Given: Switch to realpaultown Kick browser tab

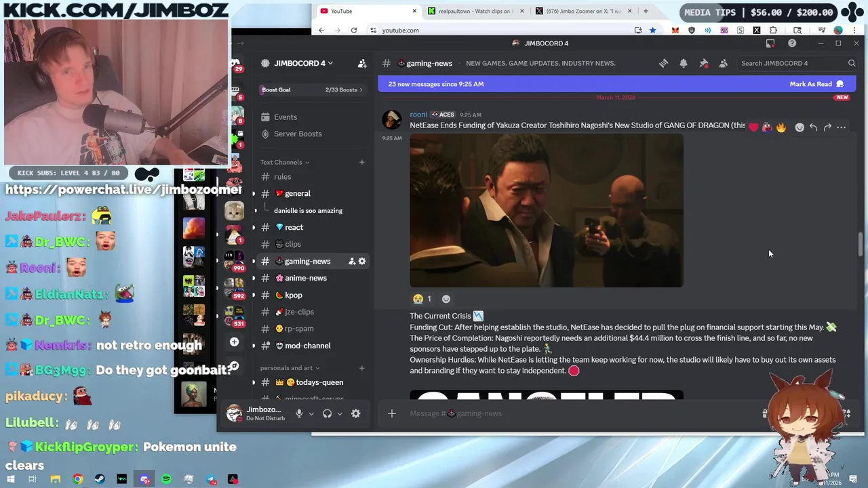Looking at the screenshot, I should coord(475,11).
